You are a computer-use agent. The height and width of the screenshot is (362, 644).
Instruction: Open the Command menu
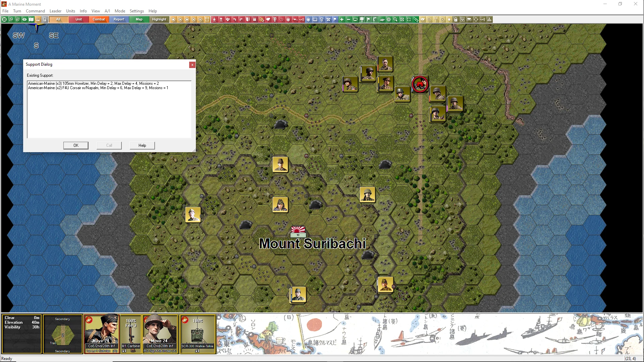[x=35, y=11]
